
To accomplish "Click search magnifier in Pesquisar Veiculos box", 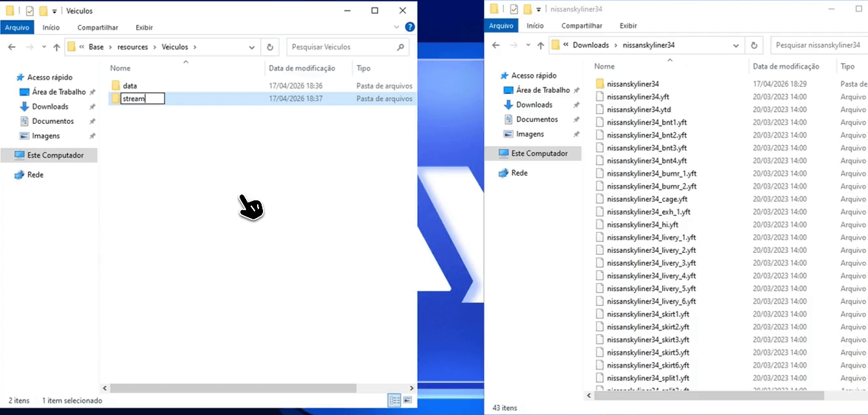I will click(401, 47).
